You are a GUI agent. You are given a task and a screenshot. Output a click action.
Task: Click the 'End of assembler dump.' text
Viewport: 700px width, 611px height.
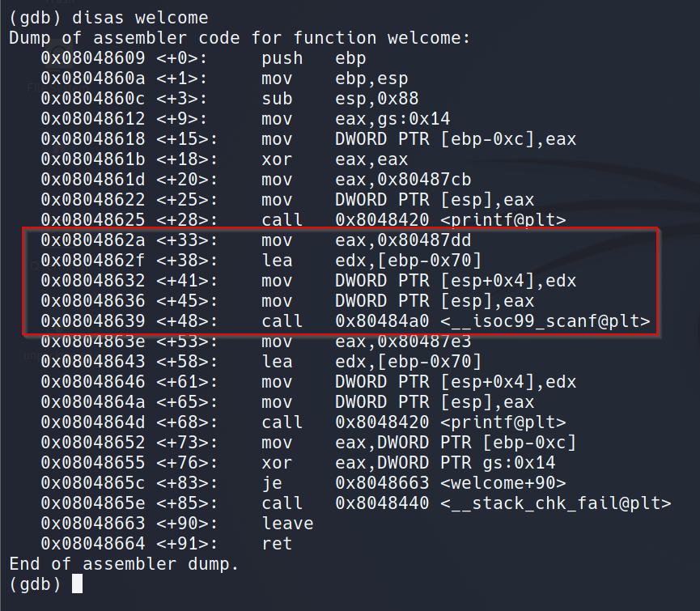[124, 564]
